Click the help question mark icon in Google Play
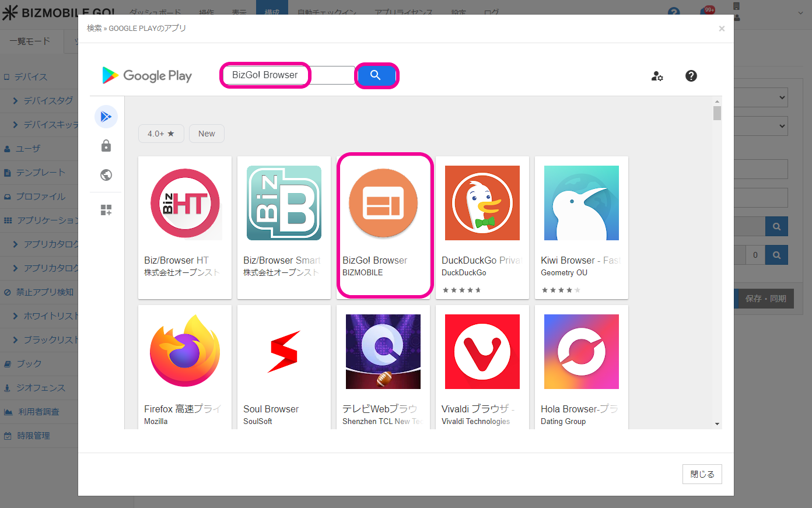This screenshot has width=812, height=508. click(x=691, y=76)
